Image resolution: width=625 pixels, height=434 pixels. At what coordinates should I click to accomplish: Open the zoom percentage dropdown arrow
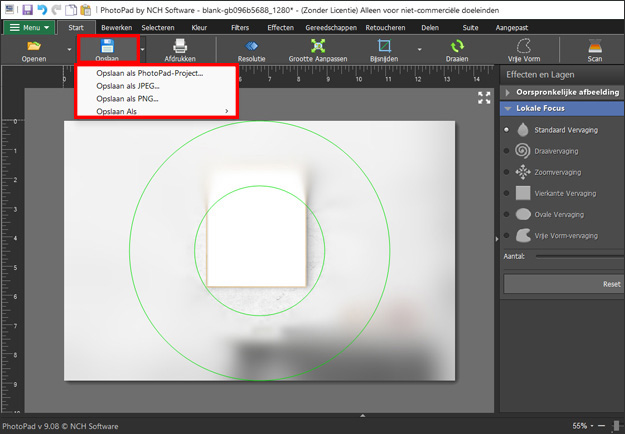[592, 426]
